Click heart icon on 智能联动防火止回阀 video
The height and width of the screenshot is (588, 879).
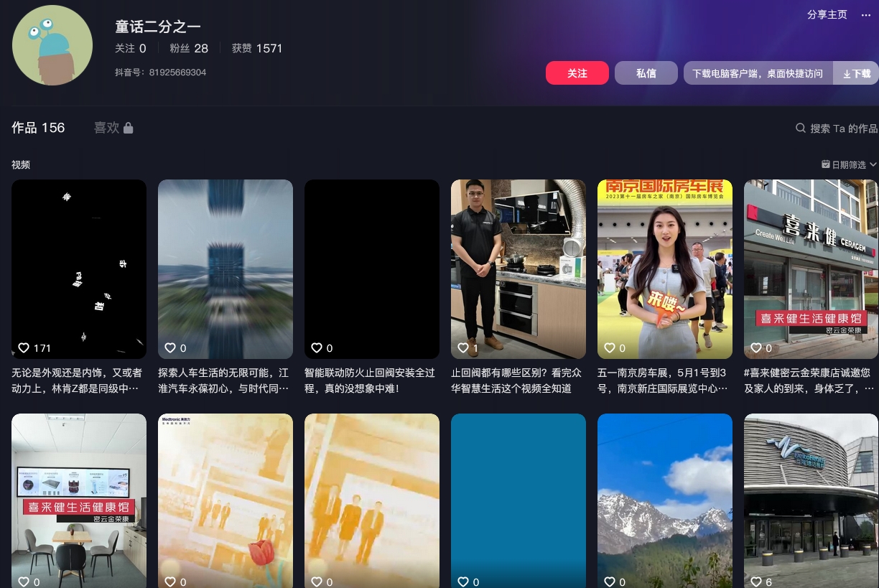(317, 347)
